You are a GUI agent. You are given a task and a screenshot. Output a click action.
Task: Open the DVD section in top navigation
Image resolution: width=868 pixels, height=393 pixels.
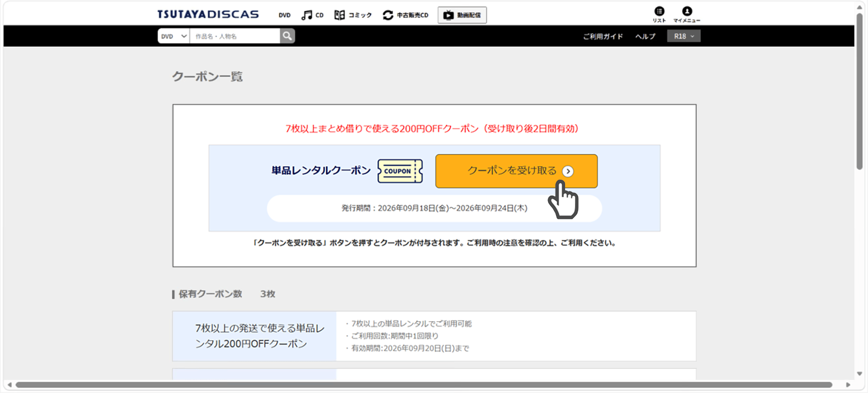pos(285,15)
